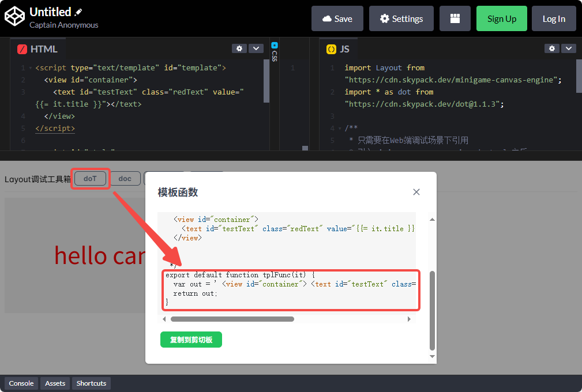Open JS editor settings gear
The image size is (582, 392).
(x=552, y=48)
